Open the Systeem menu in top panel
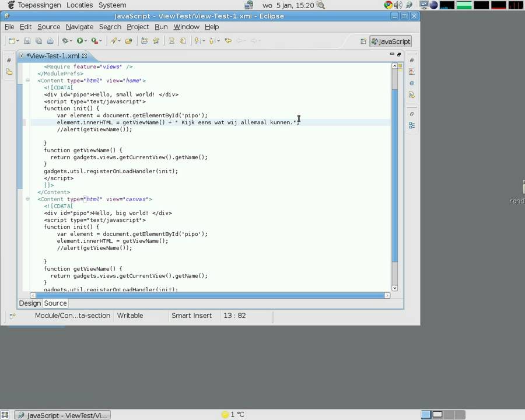525x420 pixels. [x=112, y=5]
